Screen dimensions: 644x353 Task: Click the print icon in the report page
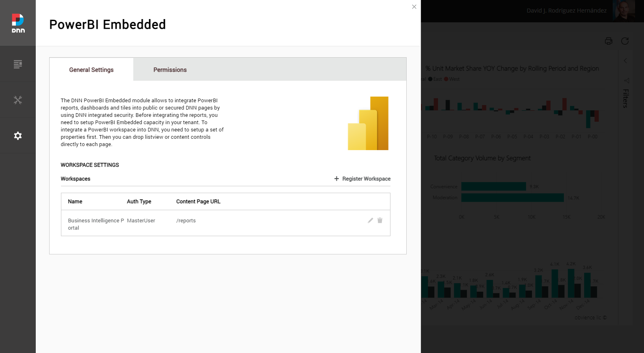click(609, 41)
